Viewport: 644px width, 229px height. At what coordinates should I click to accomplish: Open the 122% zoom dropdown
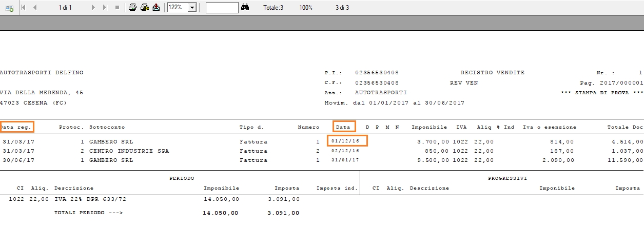[x=192, y=8]
